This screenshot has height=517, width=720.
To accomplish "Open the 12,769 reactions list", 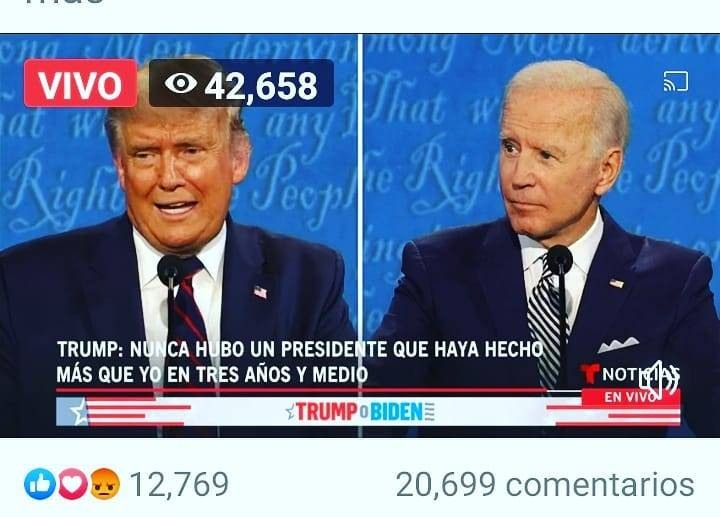I will [x=179, y=484].
